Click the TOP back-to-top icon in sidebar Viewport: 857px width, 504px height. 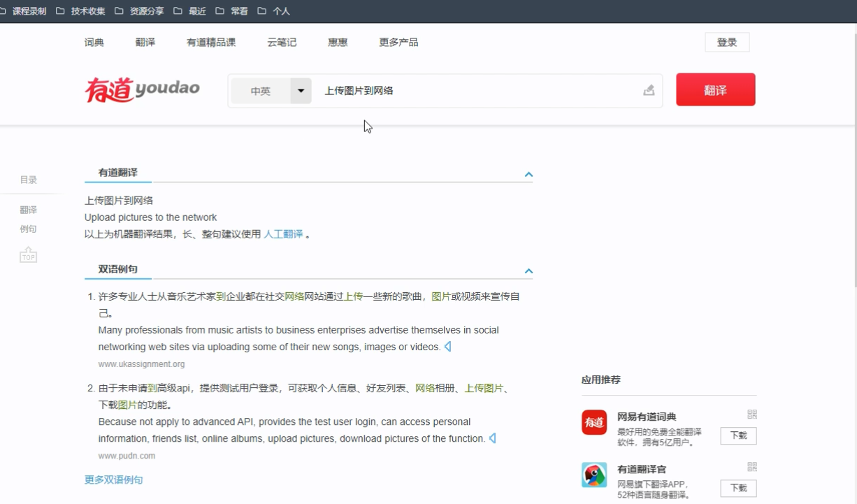pos(28,255)
